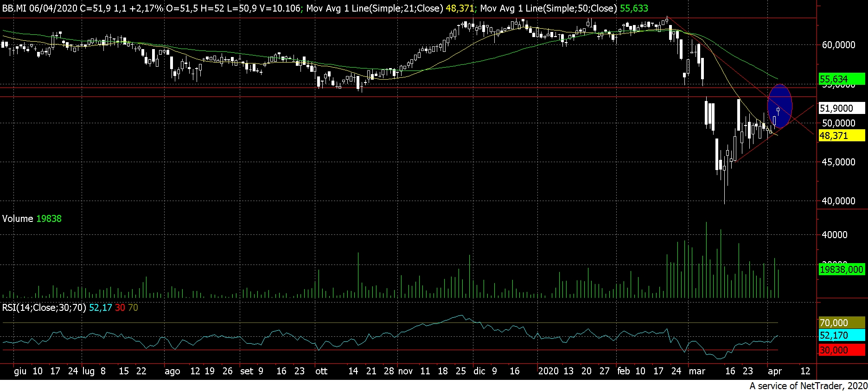The image size is (868, 391).
Task: Click the Volume 19838 panel label
Action: pyautogui.click(x=32, y=219)
